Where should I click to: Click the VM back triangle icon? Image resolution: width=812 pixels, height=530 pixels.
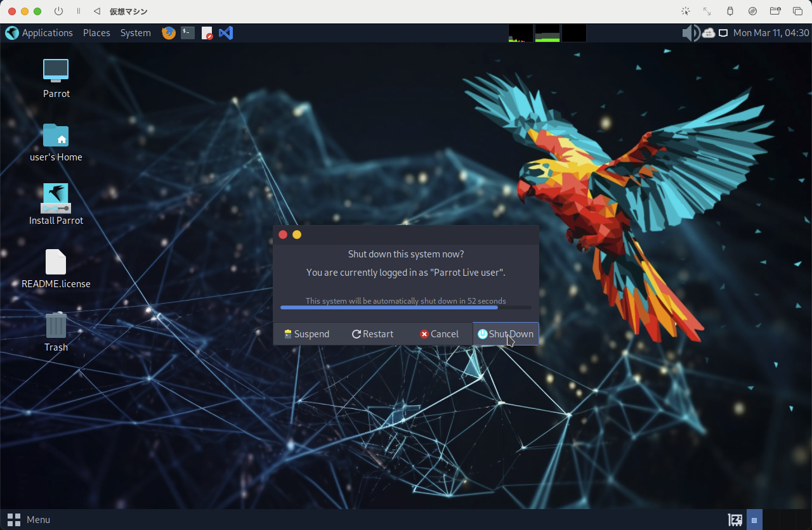(96, 11)
